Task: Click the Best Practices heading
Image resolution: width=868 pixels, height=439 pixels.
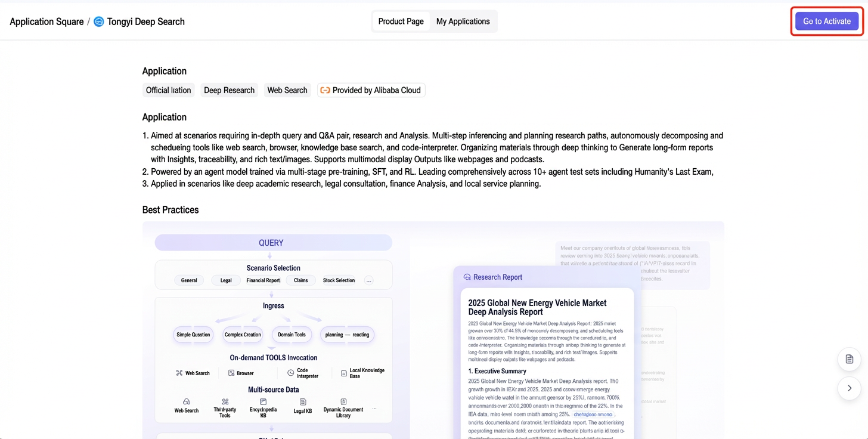Action: click(x=170, y=210)
